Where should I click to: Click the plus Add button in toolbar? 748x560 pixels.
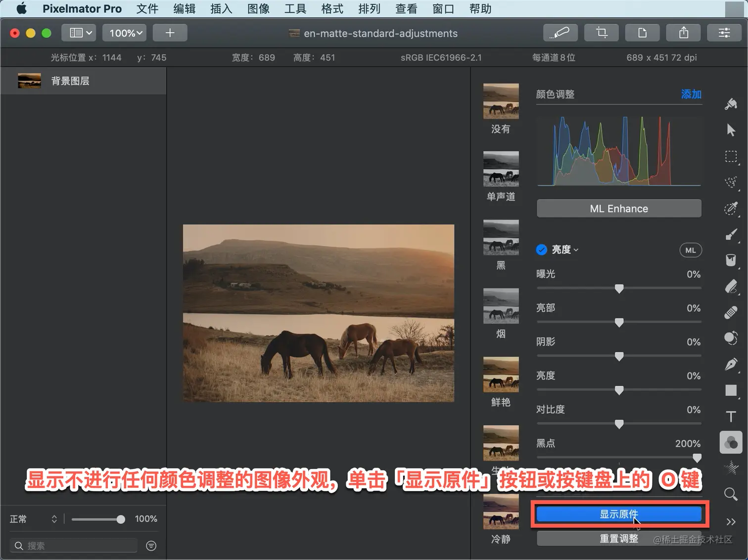[x=170, y=33]
